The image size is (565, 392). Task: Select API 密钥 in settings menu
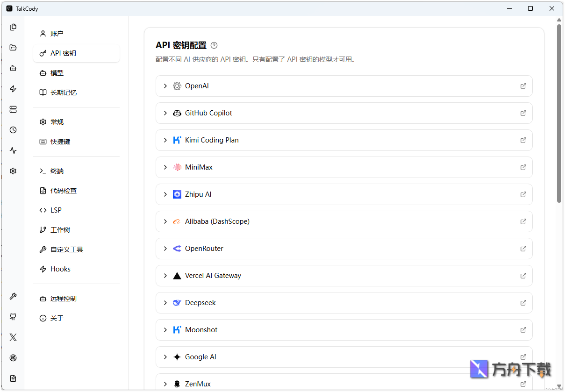(x=76, y=53)
